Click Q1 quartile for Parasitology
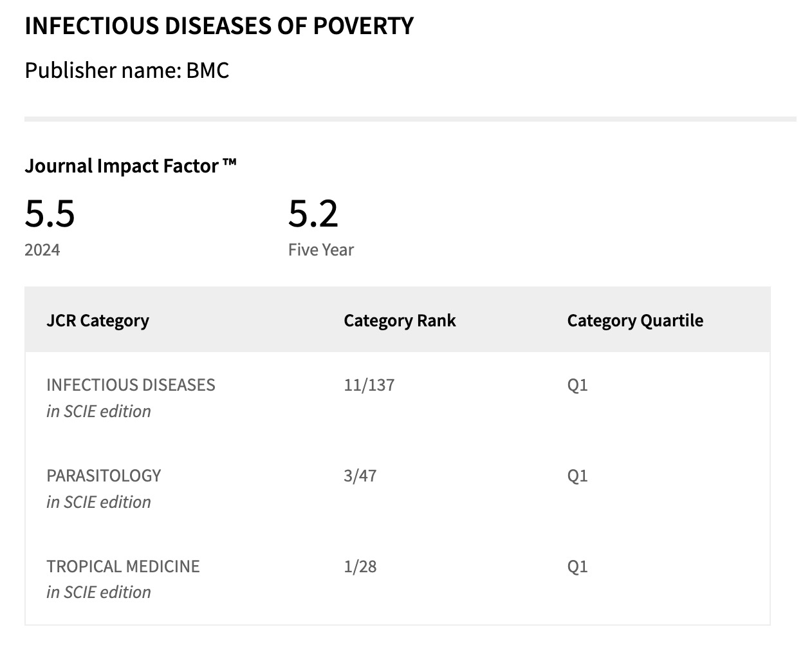The image size is (812, 645). click(577, 476)
